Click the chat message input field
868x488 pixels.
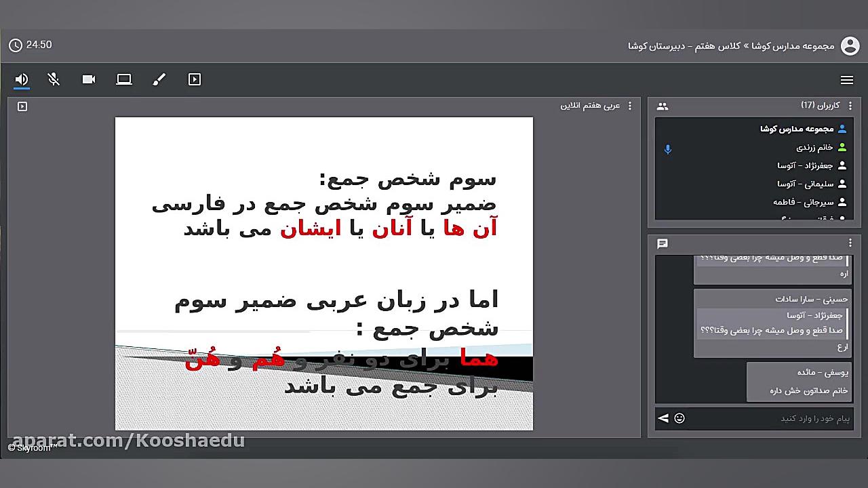(759, 418)
